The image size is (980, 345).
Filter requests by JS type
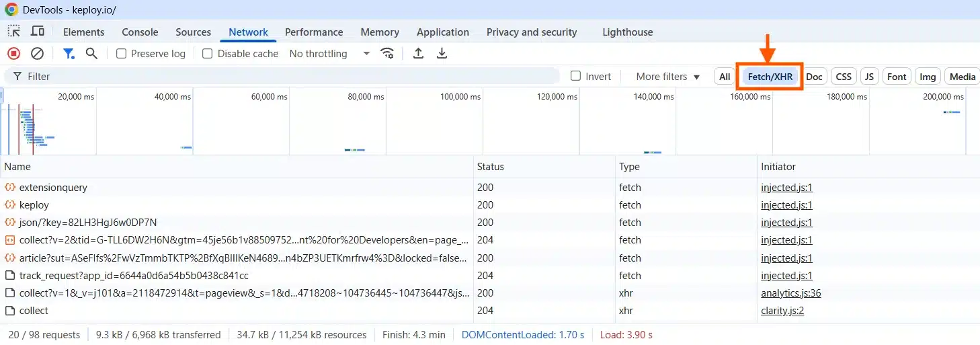click(869, 77)
